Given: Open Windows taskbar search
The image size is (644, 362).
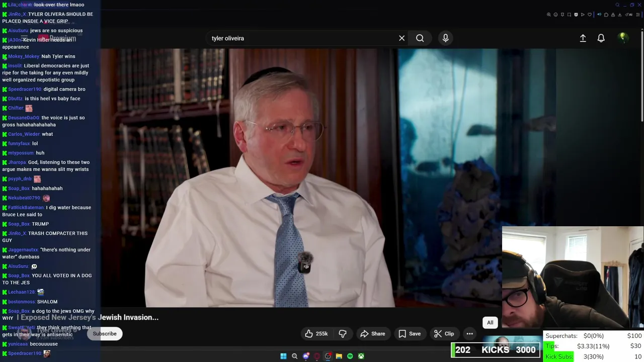Looking at the screenshot, I should tap(294, 356).
